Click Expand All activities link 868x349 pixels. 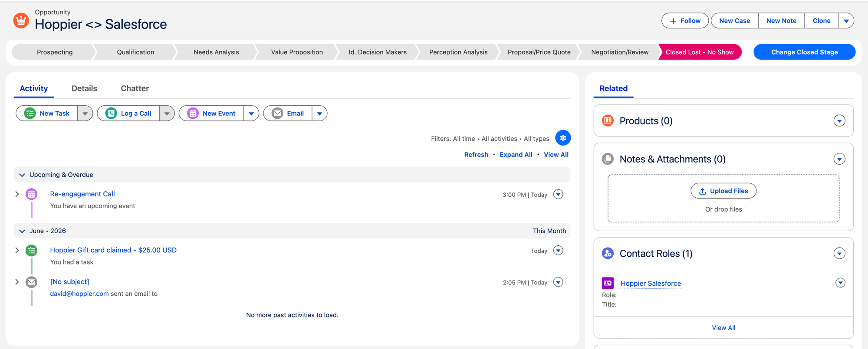[x=516, y=155]
